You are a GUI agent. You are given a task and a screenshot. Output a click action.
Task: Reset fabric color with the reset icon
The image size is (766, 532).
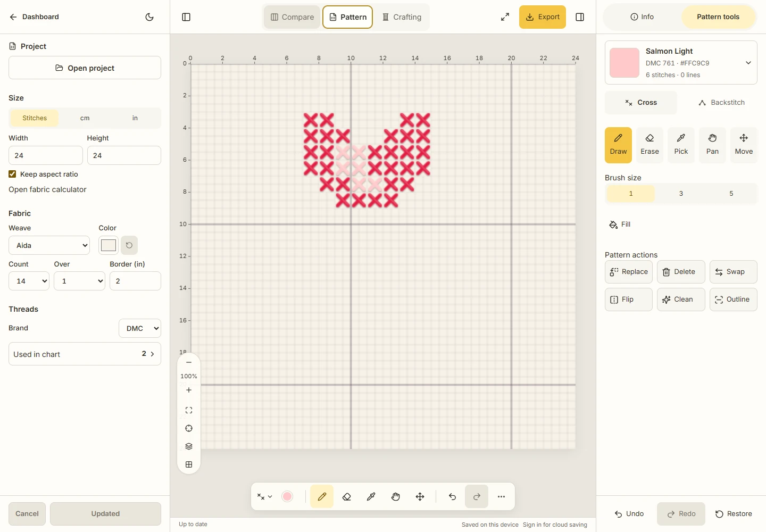(129, 245)
